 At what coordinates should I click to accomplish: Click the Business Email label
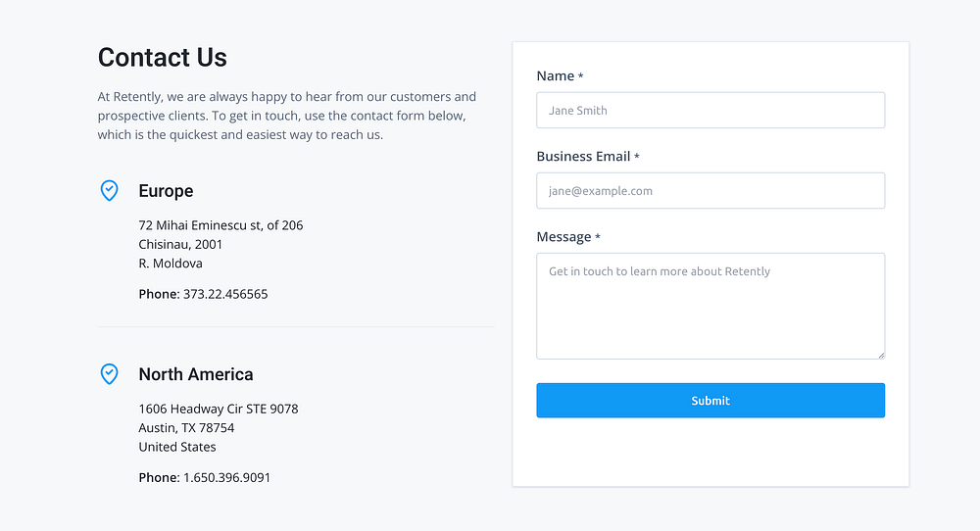[x=584, y=157]
